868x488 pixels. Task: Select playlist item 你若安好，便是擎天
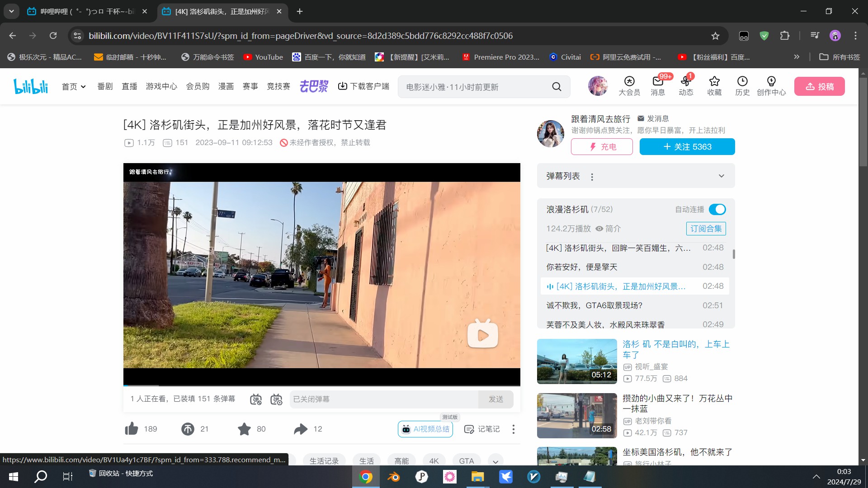coord(635,267)
